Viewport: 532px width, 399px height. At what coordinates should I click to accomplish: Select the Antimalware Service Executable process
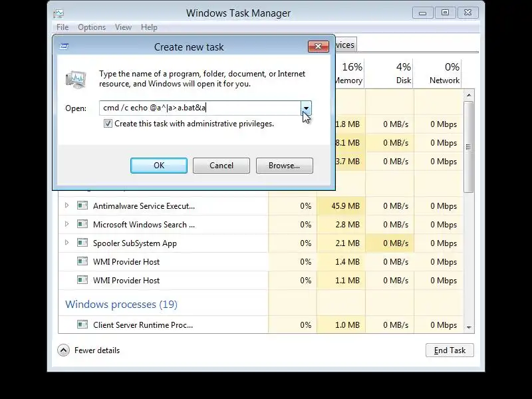pyautogui.click(x=261, y=206)
